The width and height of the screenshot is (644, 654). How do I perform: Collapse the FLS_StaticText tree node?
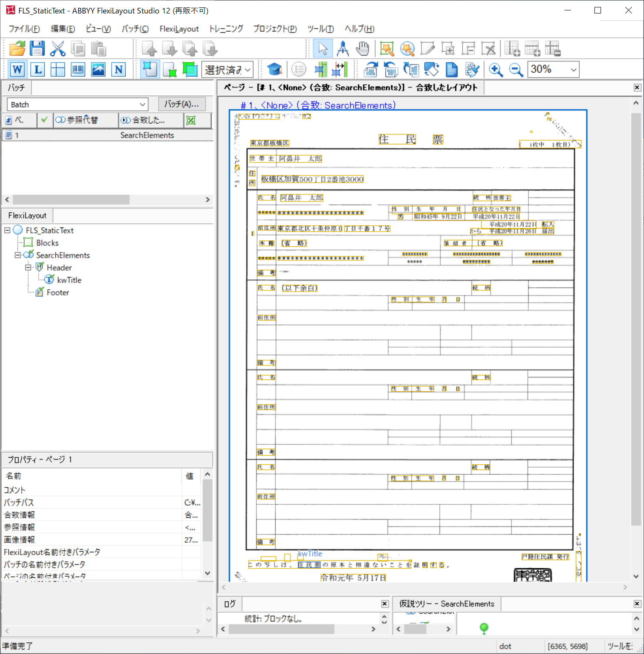[x=7, y=230]
